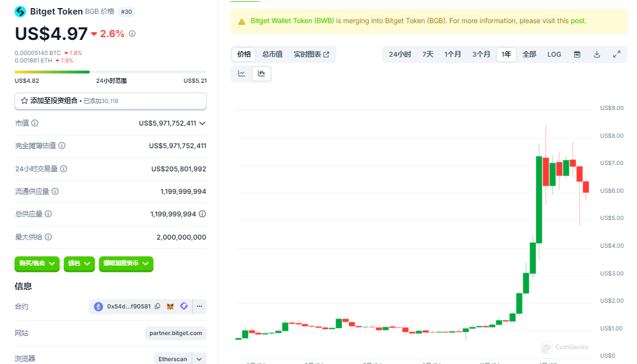Viewport: 637px width, 364px height.
Task: Select the 全部 time range
Action: coord(529,54)
